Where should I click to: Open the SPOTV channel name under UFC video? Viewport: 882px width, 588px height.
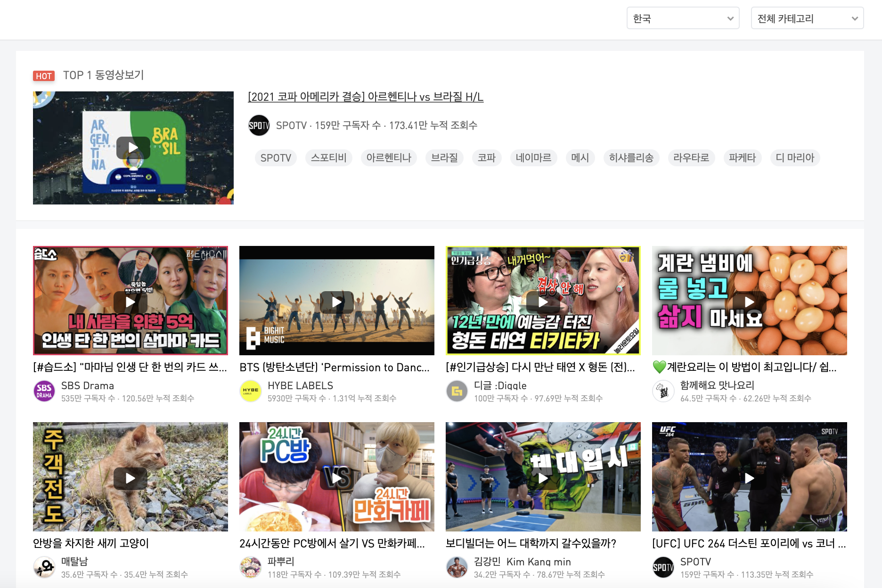point(696,562)
